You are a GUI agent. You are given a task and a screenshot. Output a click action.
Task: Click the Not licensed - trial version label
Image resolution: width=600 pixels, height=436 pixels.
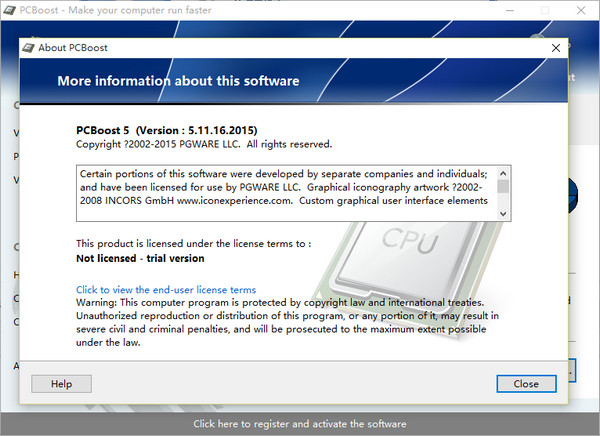(140, 258)
